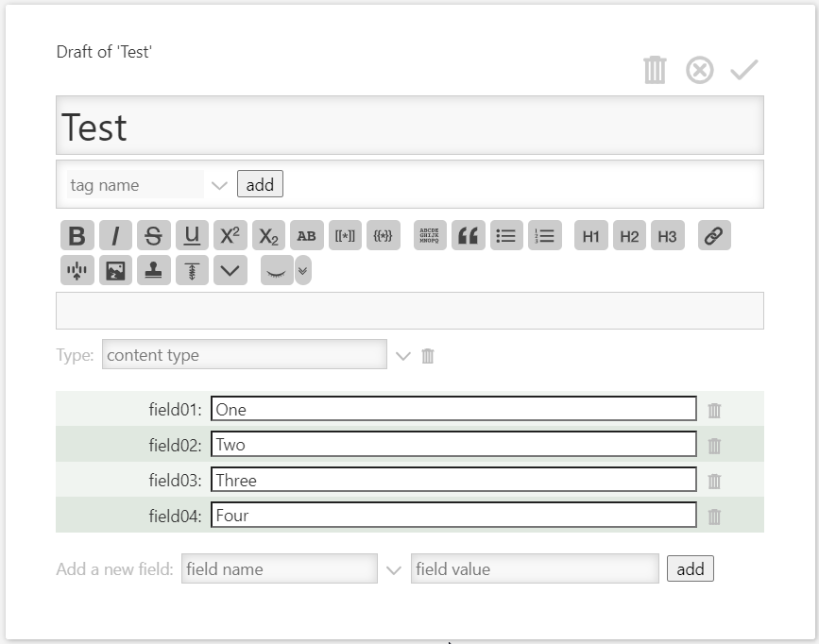The image size is (819, 644).
Task: Apply heading level 1 (H1)
Action: [x=590, y=235]
